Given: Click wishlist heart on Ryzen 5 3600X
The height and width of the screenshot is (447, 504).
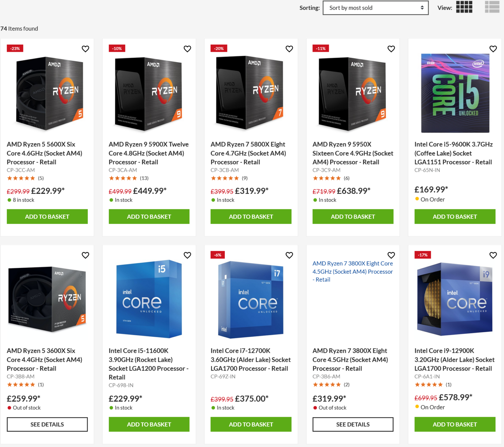Looking at the screenshot, I should [x=85, y=255].
